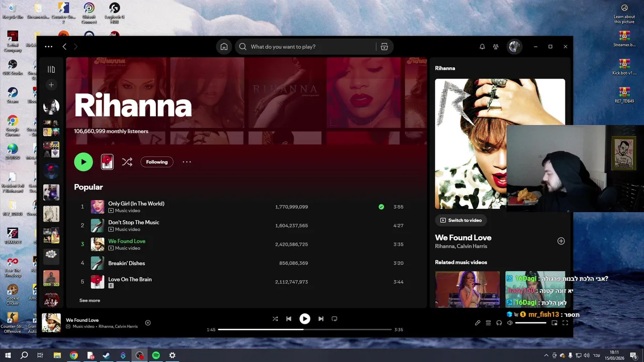
Task: Open connect to a device icon
Action: click(499, 323)
